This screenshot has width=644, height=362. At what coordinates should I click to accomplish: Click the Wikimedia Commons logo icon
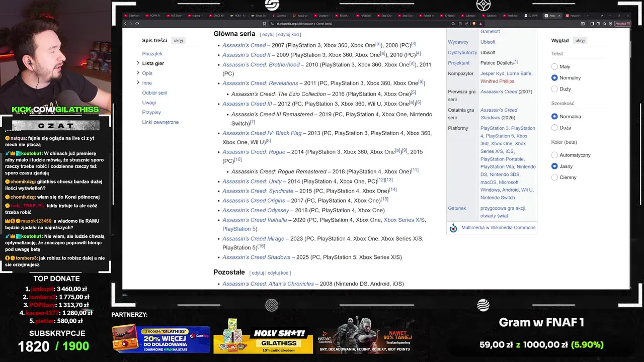tap(453, 228)
